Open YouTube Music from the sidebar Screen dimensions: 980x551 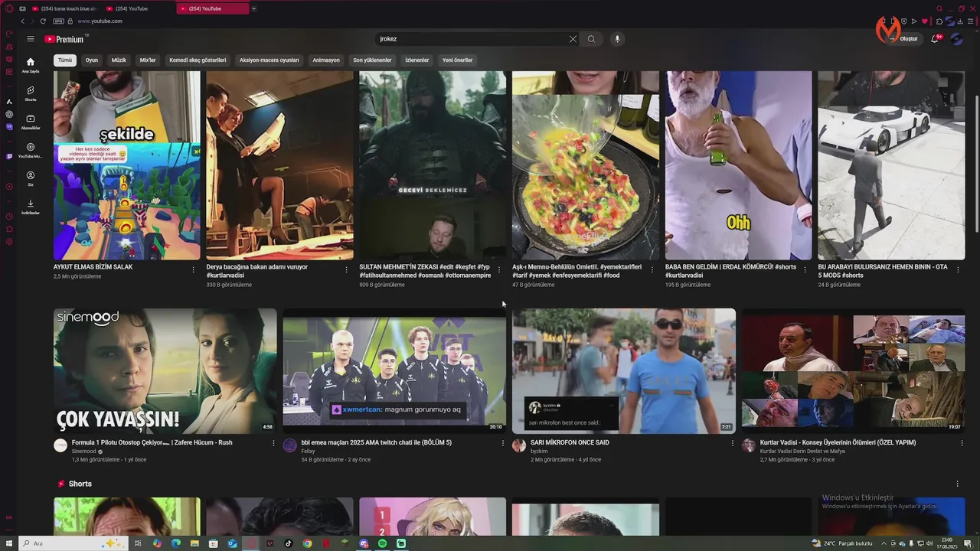click(31, 150)
